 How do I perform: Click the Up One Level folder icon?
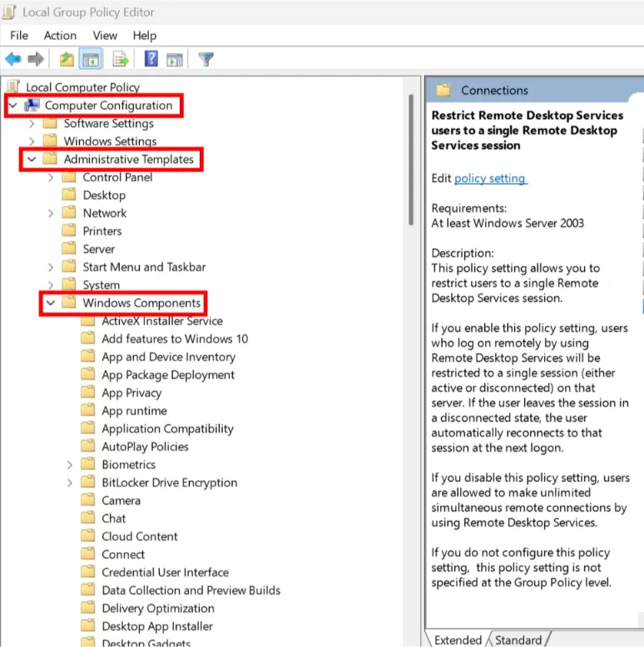pos(67,59)
